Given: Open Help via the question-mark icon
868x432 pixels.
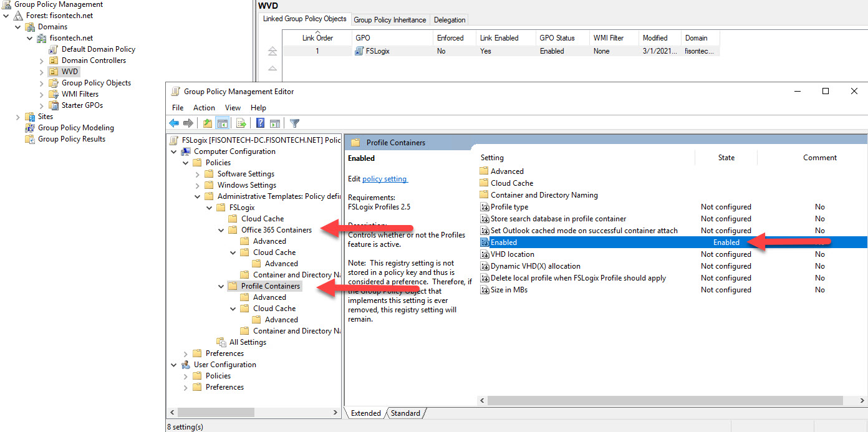Looking at the screenshot, I should (261, 123).
